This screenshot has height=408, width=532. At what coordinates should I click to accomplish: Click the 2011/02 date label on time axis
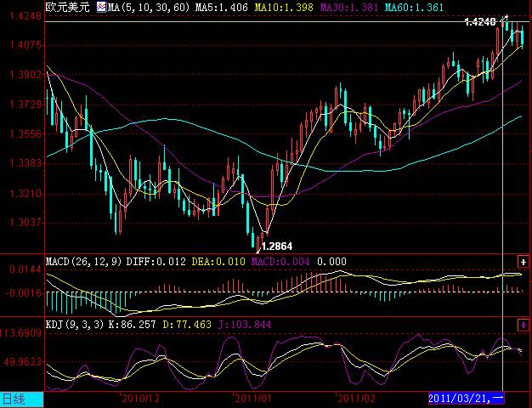click(x=356, y=399)
